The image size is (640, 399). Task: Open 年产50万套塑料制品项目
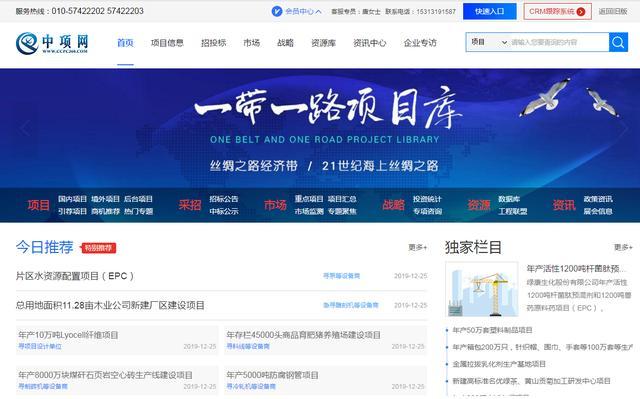(x=492, y=330)
